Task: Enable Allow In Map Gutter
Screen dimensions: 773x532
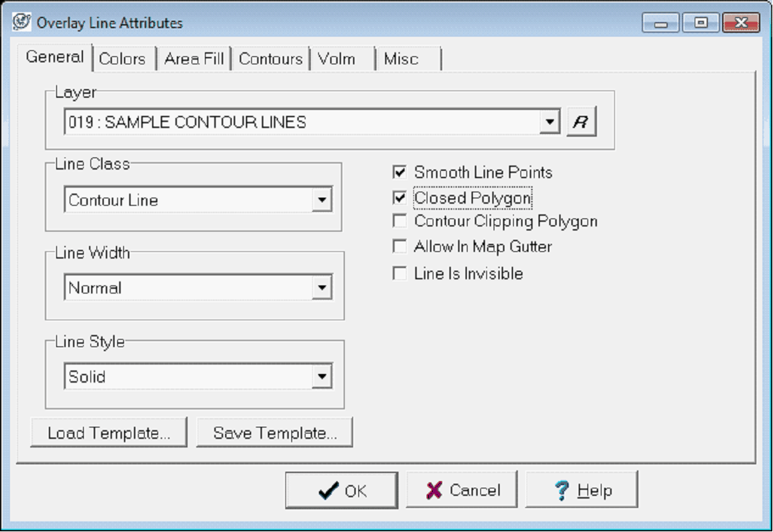Action: point(400,247)
